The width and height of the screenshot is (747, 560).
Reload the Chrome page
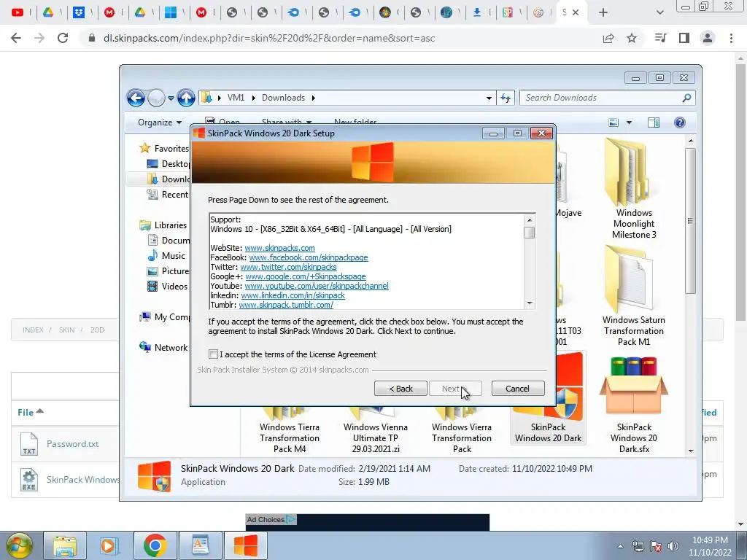63,38
